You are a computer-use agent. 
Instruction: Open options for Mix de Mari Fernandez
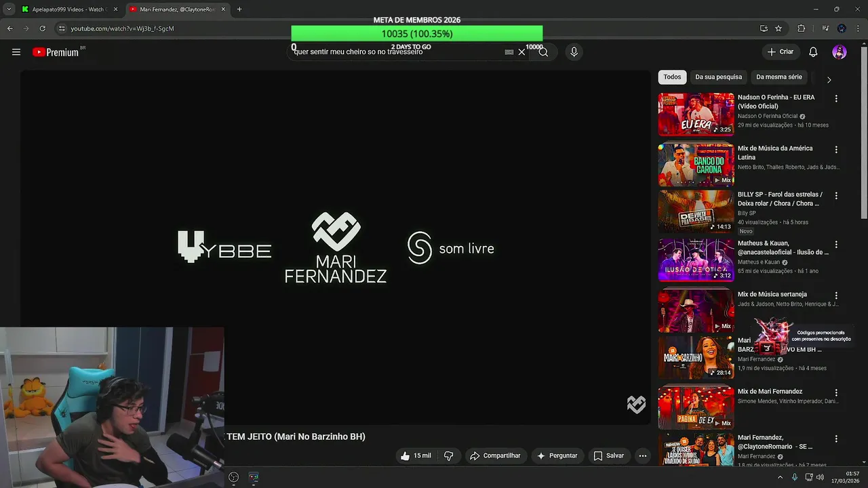point(836,392)
